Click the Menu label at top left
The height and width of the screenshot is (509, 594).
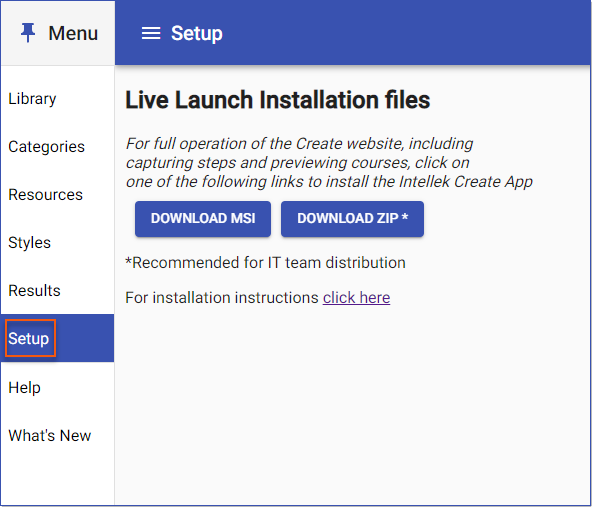pos(73,33)
